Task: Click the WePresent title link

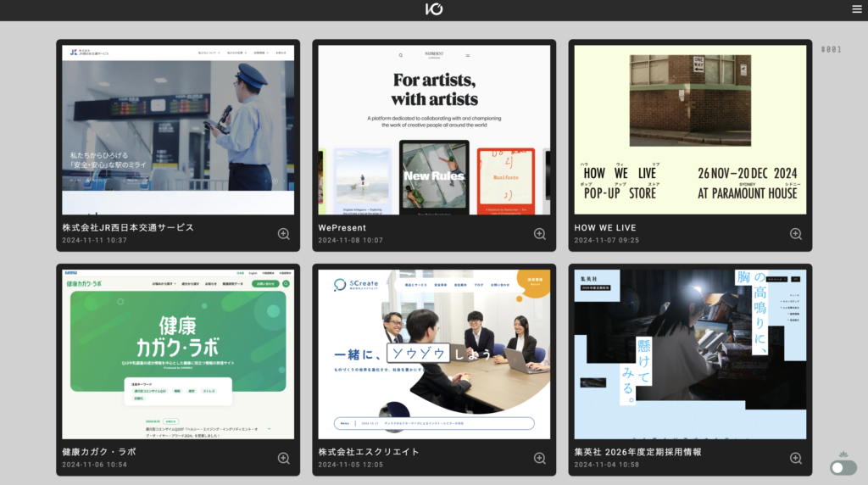Action: pos(342,227)
